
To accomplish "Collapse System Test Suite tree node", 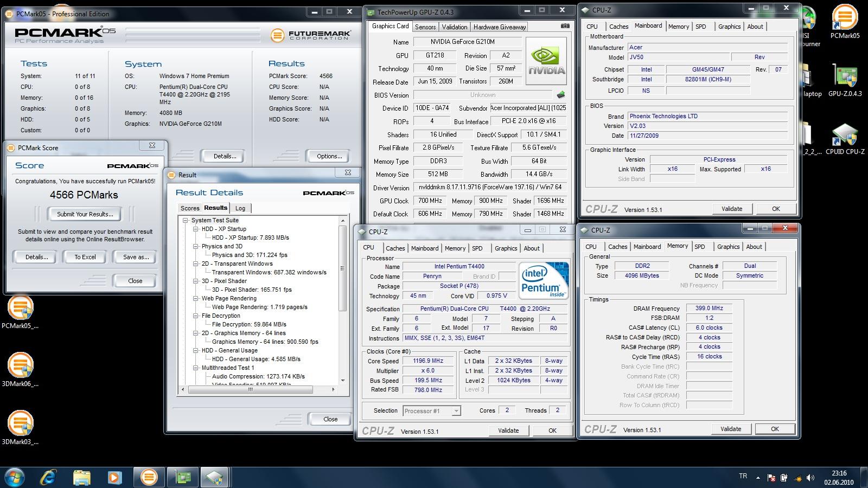I will point(186,220).
